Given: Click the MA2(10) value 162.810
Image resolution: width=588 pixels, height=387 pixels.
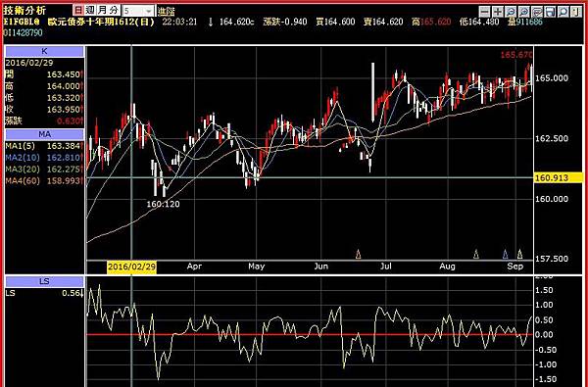Looking at the screenshot, I should click(64, 158).
